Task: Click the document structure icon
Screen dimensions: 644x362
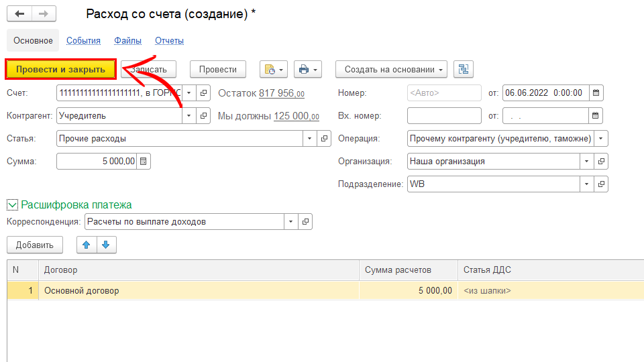Action: [x=464, y=69]
